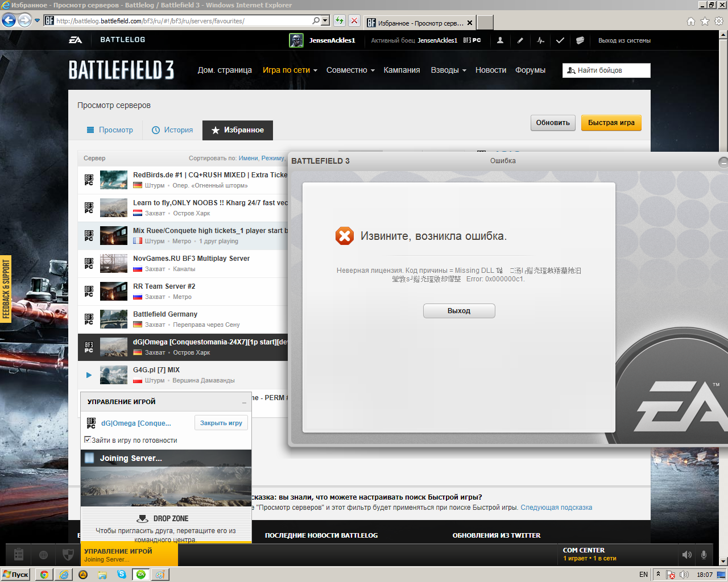Click the pencil edit icon in Battlelog header
728x582 pixels.
pyautogui.click(x=520, y=40)
